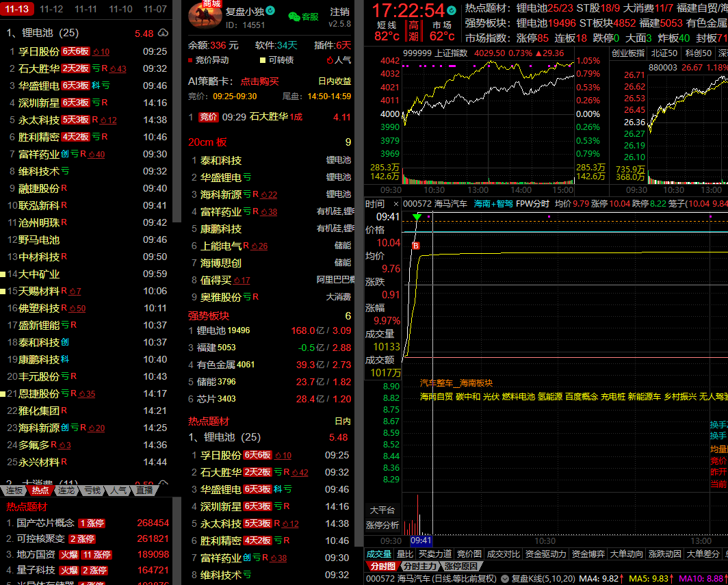Toggle the 人气 flame filter
Screen dimensions: 728x585
coord(330,60)
